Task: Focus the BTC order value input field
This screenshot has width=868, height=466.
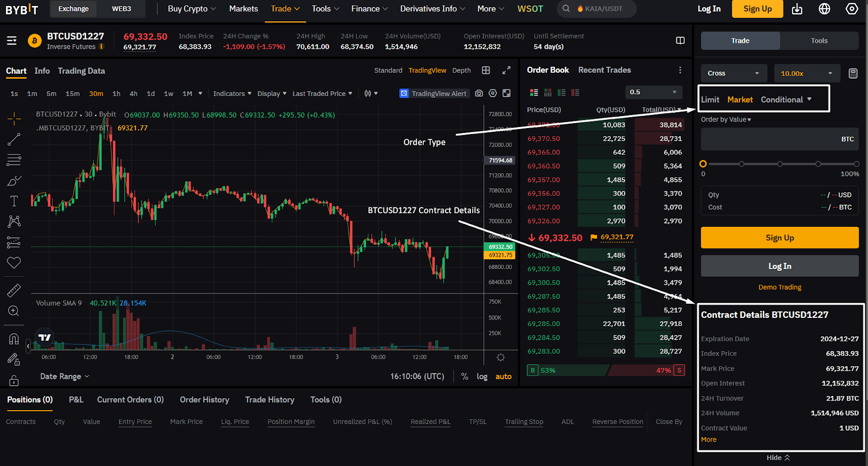Action: [x=780, y=139]
